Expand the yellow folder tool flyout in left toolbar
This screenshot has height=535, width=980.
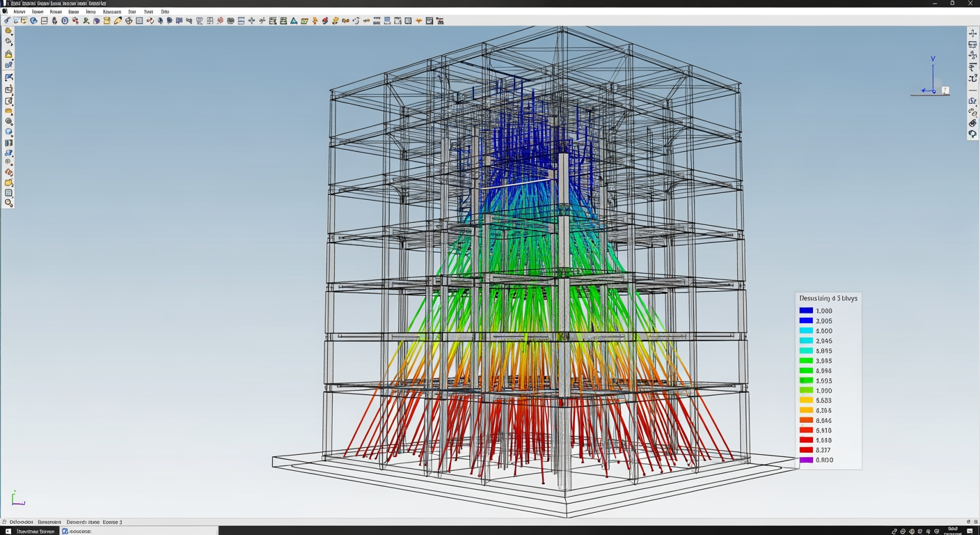pyautogui.click(x=13, y=185)
